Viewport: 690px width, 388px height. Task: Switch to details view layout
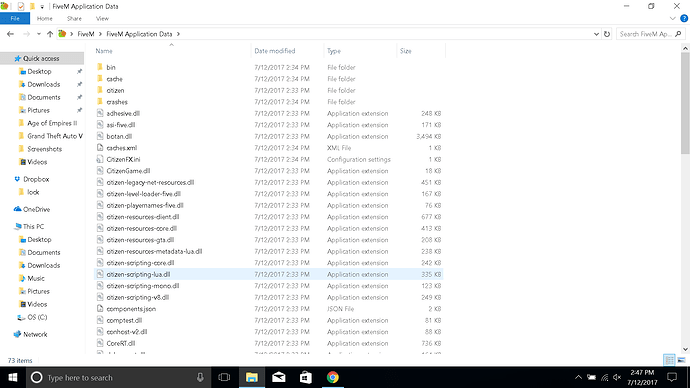[x=669, y=360]
